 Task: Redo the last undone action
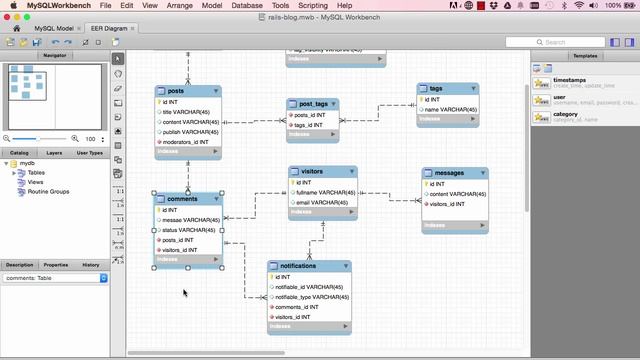pos(68,42)
